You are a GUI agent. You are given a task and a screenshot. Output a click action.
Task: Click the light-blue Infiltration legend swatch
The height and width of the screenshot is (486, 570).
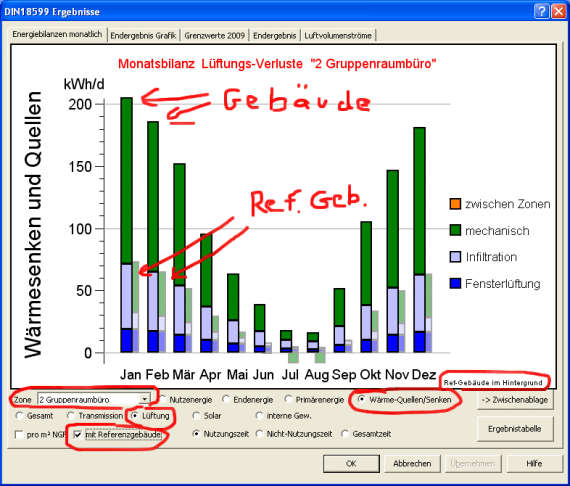tap(455, 257)
